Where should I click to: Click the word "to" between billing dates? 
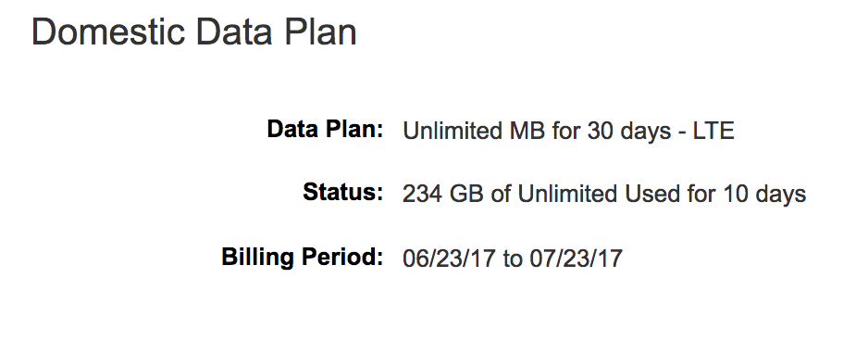[x=512, y=259]
